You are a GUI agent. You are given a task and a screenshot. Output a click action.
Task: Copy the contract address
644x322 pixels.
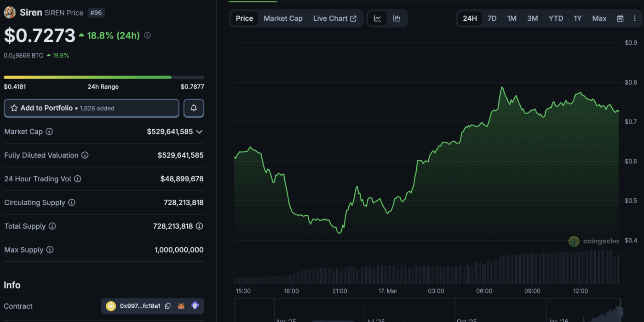pos(168,306)
